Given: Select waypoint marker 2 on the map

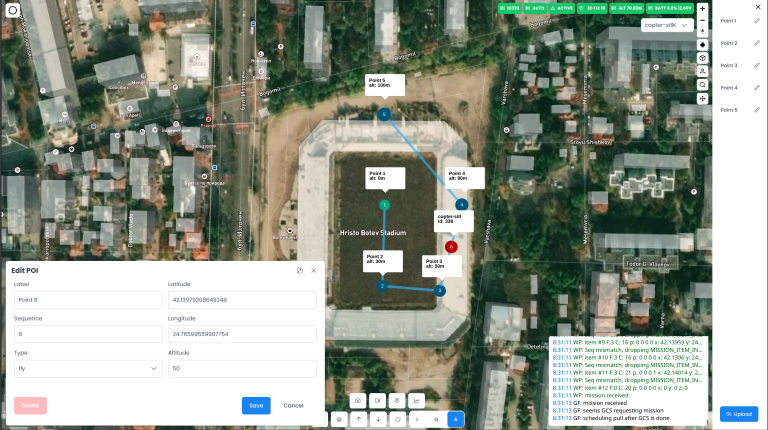Looking at the screenshot, I should (x=383, y=286).
